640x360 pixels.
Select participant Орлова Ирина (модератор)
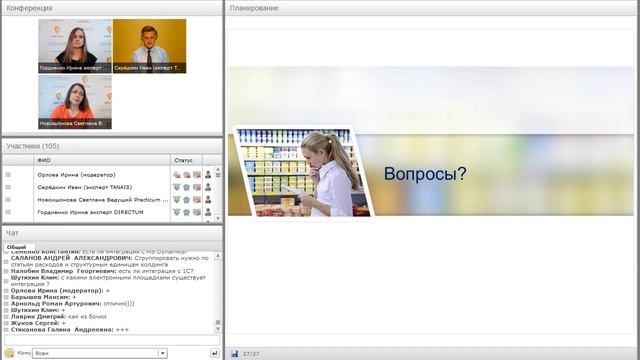pyautogui.click(x=76, y=175)
